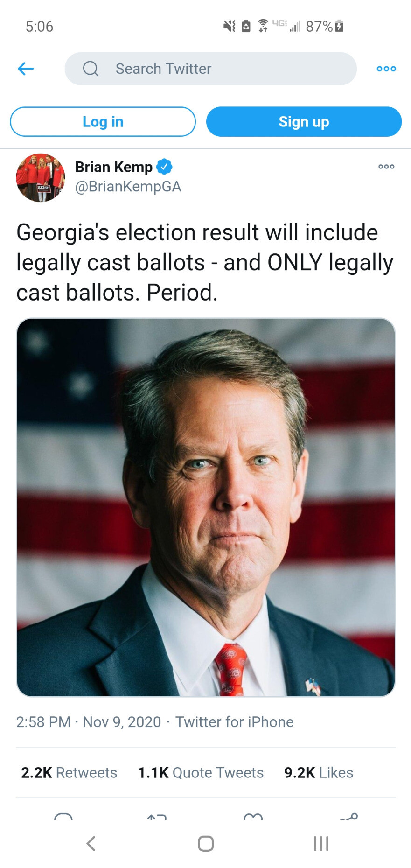Tap the blue back arrow
Screen dimensions: 411x868
click(26, 69)
